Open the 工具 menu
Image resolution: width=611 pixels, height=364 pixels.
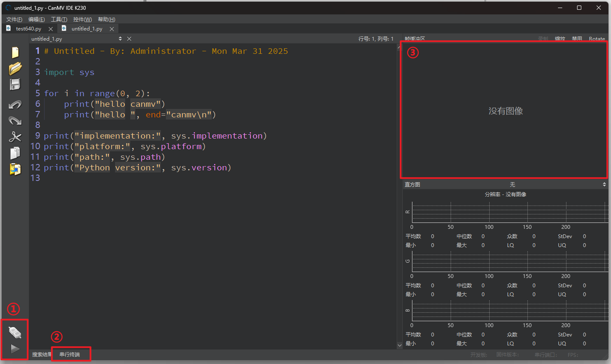pos(59,19)
